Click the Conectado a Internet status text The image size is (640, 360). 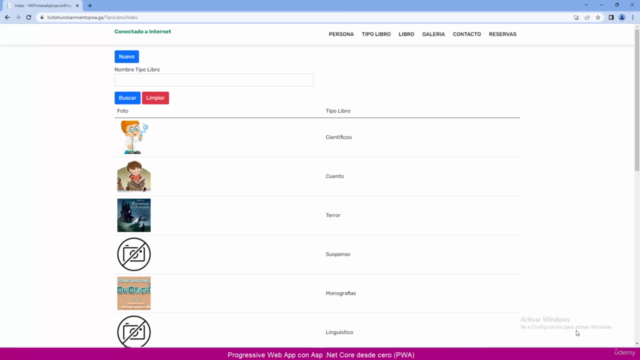[142, 31]
